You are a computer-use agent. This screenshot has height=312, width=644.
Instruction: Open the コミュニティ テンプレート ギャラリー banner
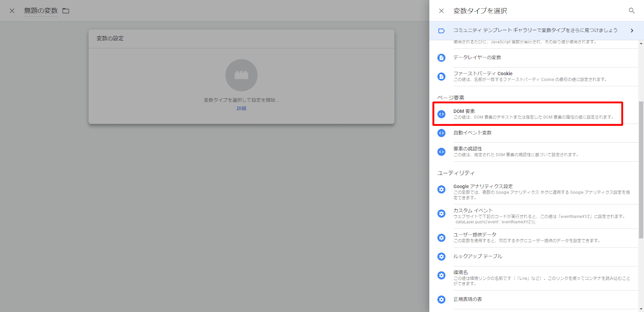(x=535, y=31)
